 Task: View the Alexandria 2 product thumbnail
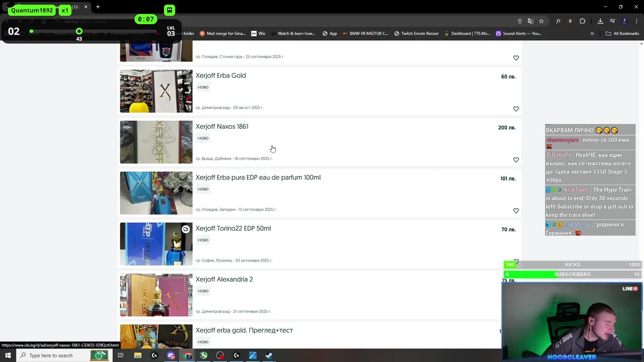click(156, 295)
